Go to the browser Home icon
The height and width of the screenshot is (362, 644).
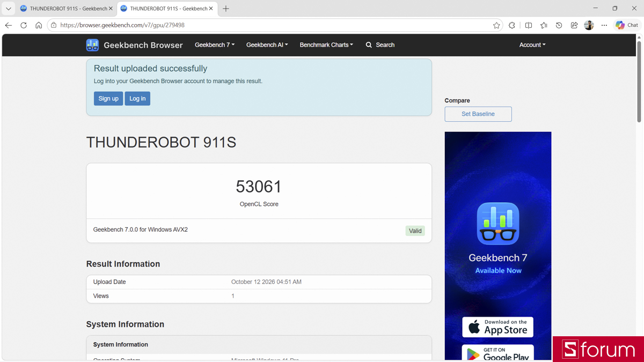(39, 25)
